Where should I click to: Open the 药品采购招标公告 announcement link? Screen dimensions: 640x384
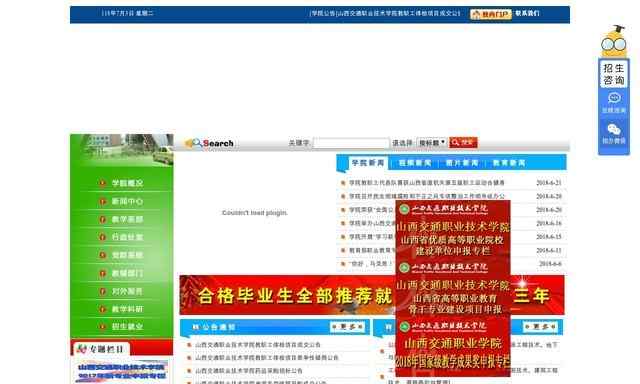(249, 371)
